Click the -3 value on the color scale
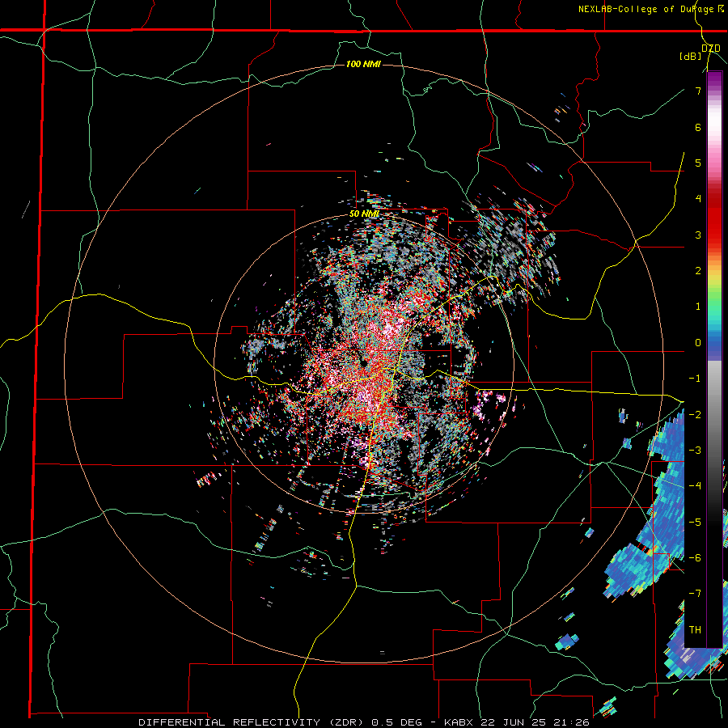The image size is (728, 728). tap(695, 450)
